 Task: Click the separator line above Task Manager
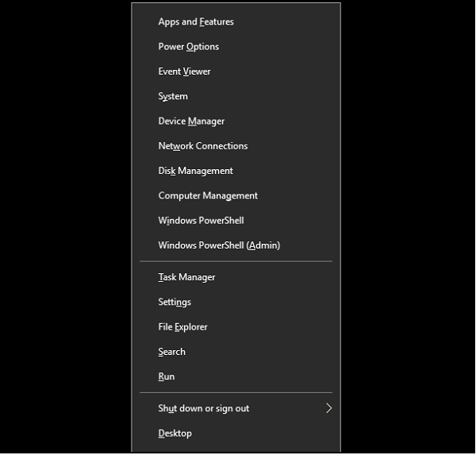click(x=236, y=261)
